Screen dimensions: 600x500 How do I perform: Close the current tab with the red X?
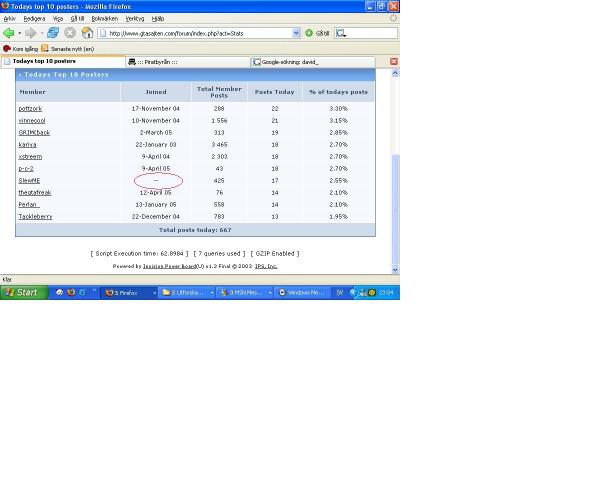click(x=393, y=62)
